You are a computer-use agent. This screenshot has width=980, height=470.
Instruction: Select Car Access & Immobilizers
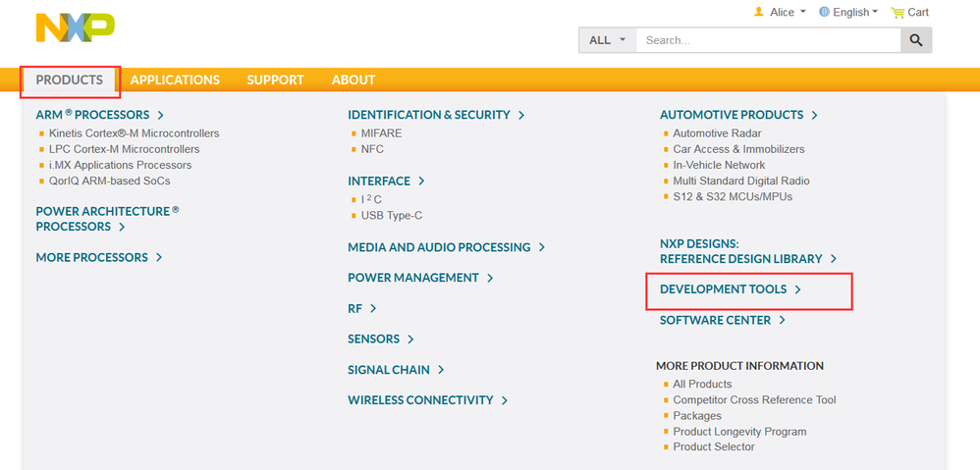738,149
